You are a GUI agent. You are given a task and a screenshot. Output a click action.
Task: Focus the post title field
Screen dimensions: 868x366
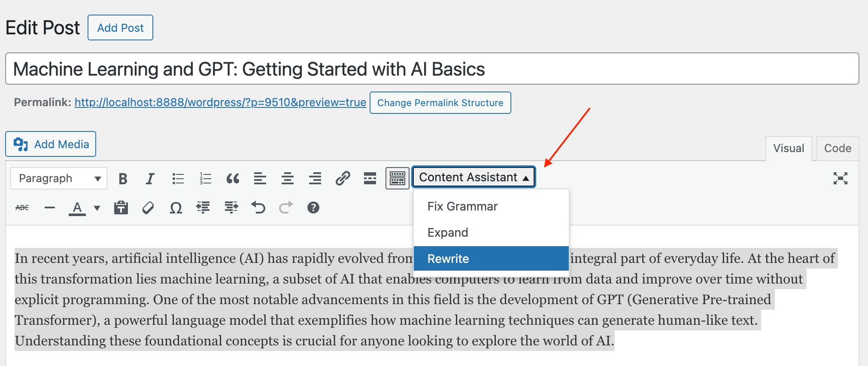pos(432,69)
